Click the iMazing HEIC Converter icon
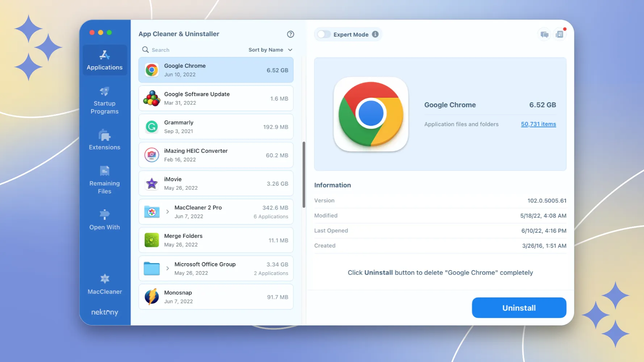Image resolution: width=644 pixels, height=362 pixels. pos(152,155)
